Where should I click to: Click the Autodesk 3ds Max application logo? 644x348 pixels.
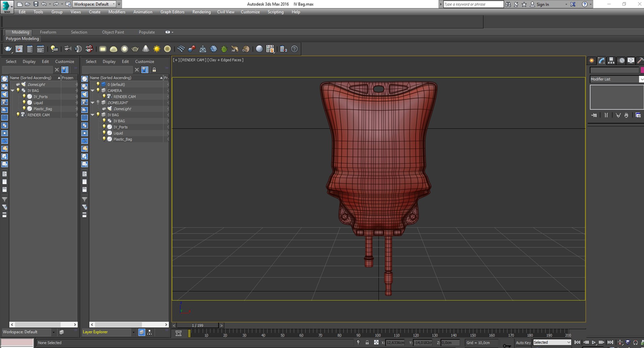point(7,7)
